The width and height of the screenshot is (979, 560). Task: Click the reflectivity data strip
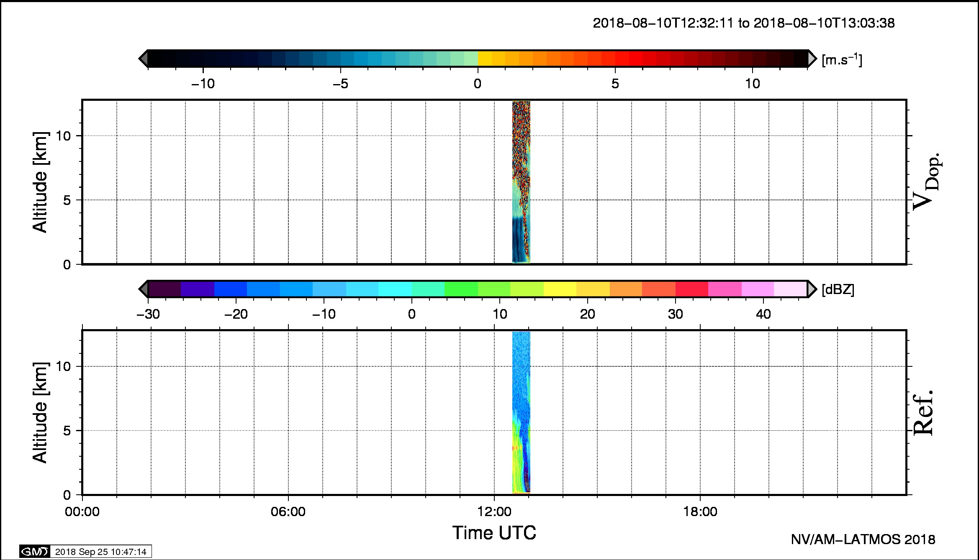click(x=521, y=412)
